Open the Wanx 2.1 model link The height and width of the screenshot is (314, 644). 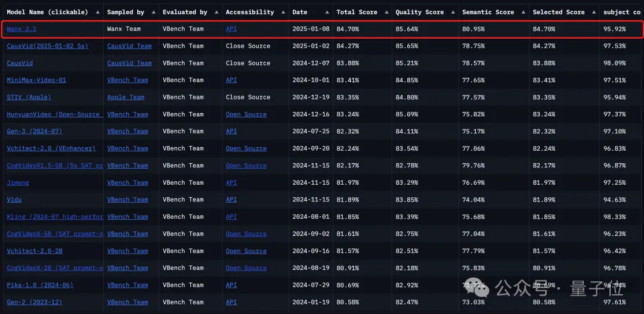pyautogui.click(x=21, y=29)
